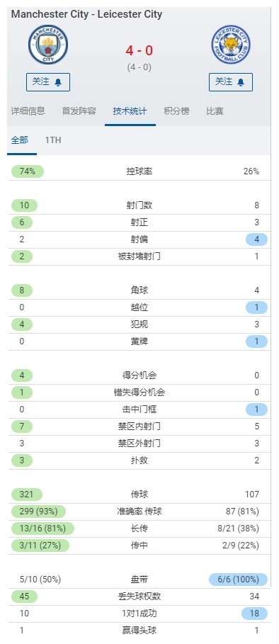Click the Manchester City club crest
Image resolution: width=279 pixels, height=644 pixels.
(x=48, y=45)
